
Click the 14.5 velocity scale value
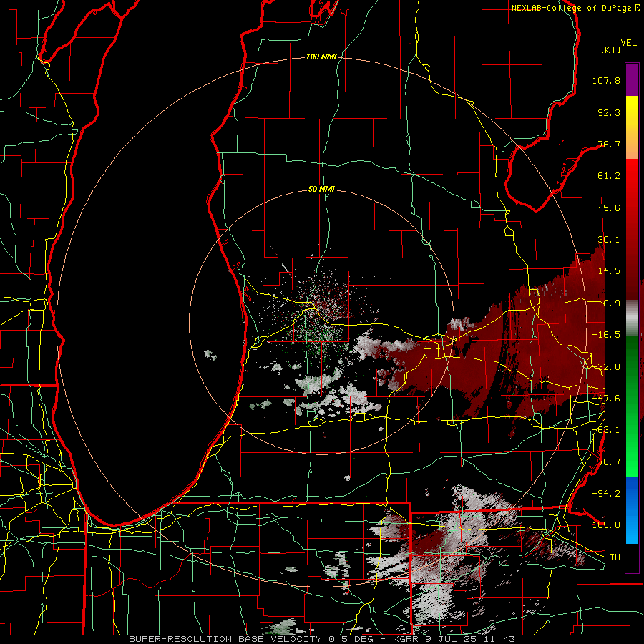tap(609, 271)
